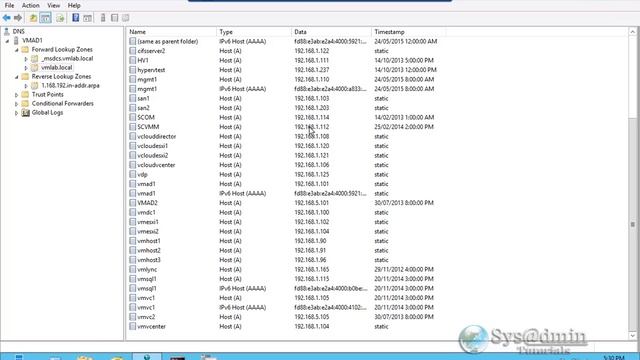The height and width of the screenshot is (360, 640).
Task: Select the vmvc2 record name
Action: click(146, 317)
